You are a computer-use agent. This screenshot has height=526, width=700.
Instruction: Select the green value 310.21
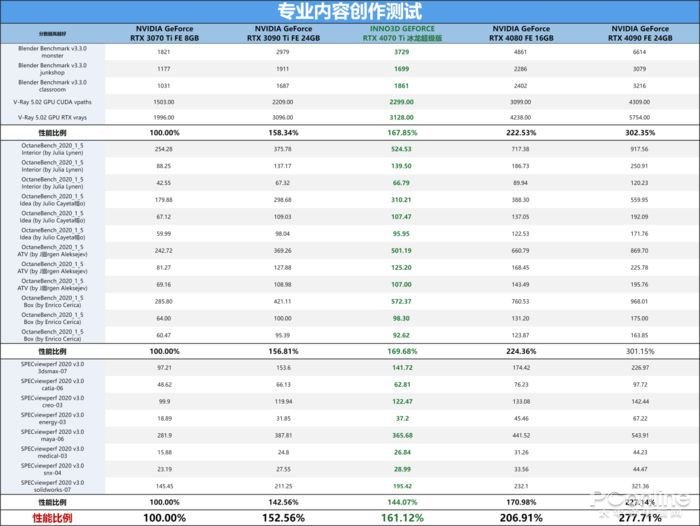click(x=401, y=200)
